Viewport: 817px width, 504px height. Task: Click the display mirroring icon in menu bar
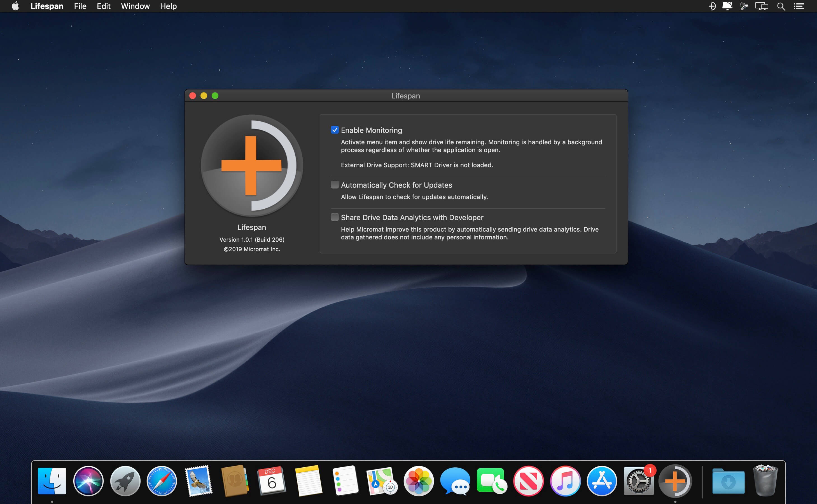[762, 6]
